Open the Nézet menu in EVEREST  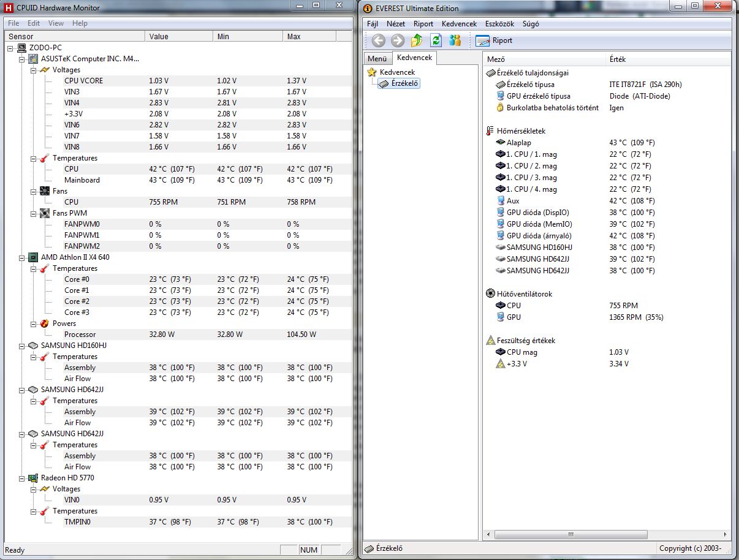pos(396,24)
